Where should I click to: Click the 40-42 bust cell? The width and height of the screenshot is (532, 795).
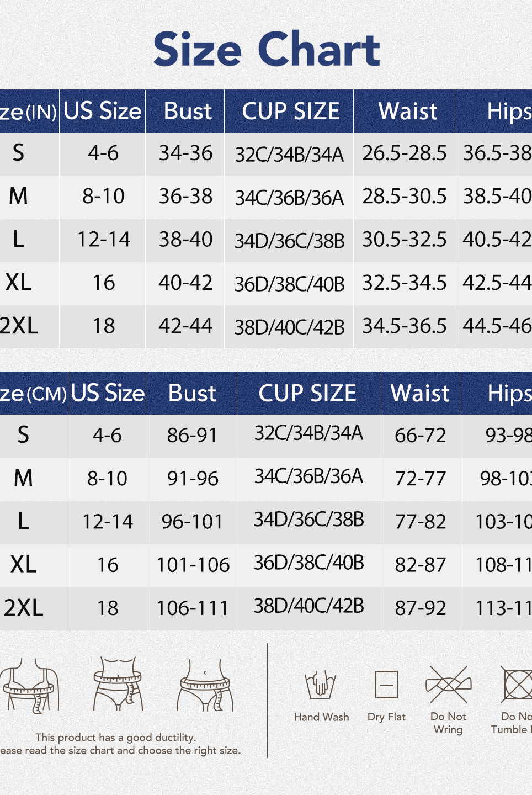pyautogui.click(x=185, y=283)
